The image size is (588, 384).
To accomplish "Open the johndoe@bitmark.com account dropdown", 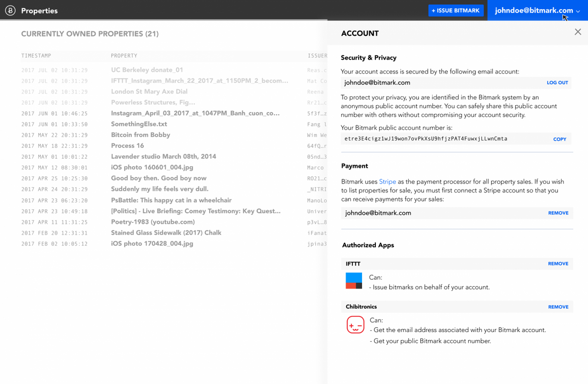I will pyautogui.click(x=537, y=10).
